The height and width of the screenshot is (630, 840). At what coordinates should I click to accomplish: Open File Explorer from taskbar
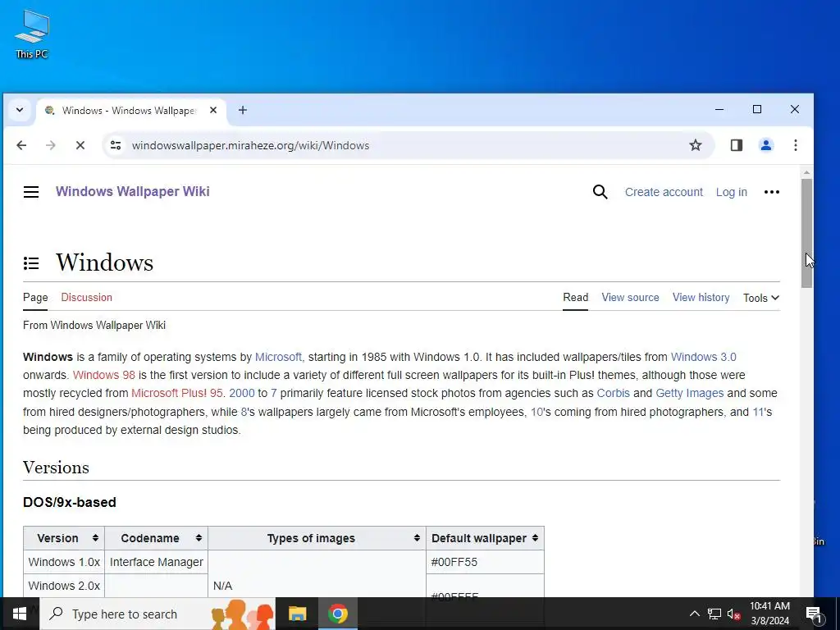297,614
